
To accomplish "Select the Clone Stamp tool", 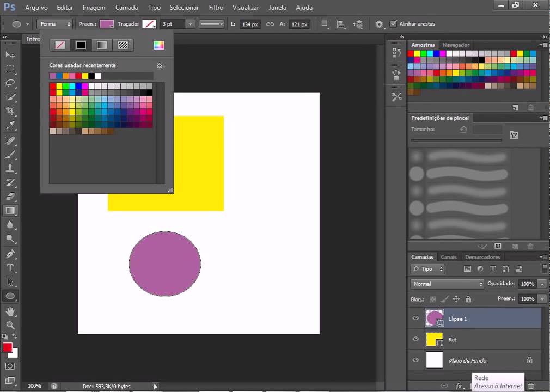I will [x=10, y=168].
